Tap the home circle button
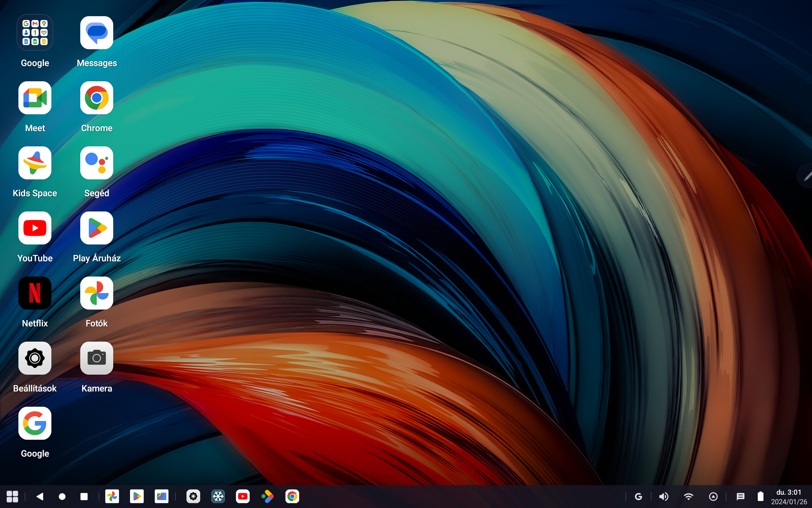This screenshot has height=508, width=812. (x=62, y=497)
